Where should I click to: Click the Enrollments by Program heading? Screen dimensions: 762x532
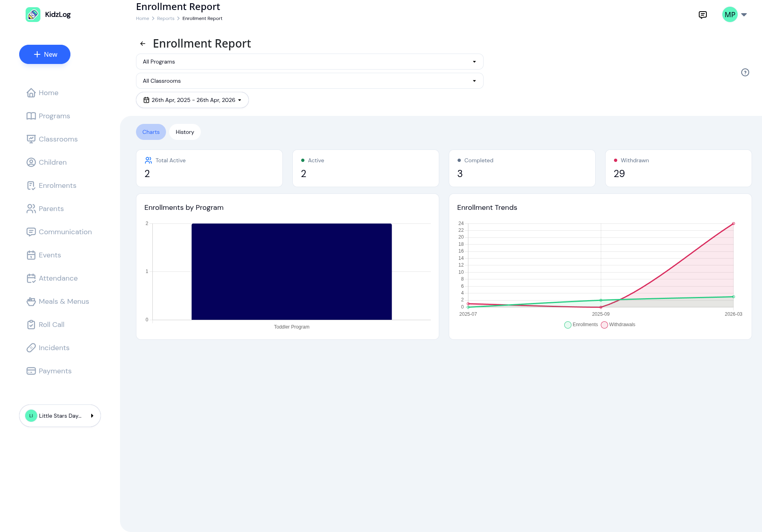(x=184, y=207)
